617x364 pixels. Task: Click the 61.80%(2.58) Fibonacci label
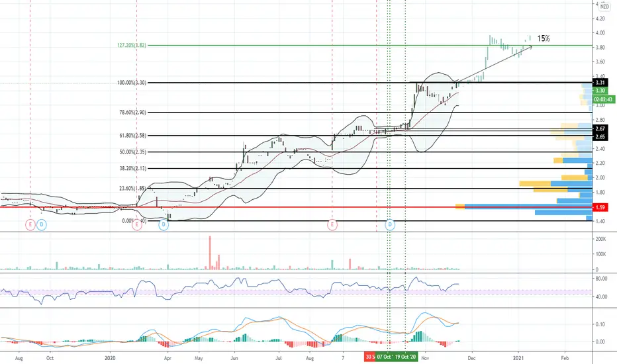point(132,136)
